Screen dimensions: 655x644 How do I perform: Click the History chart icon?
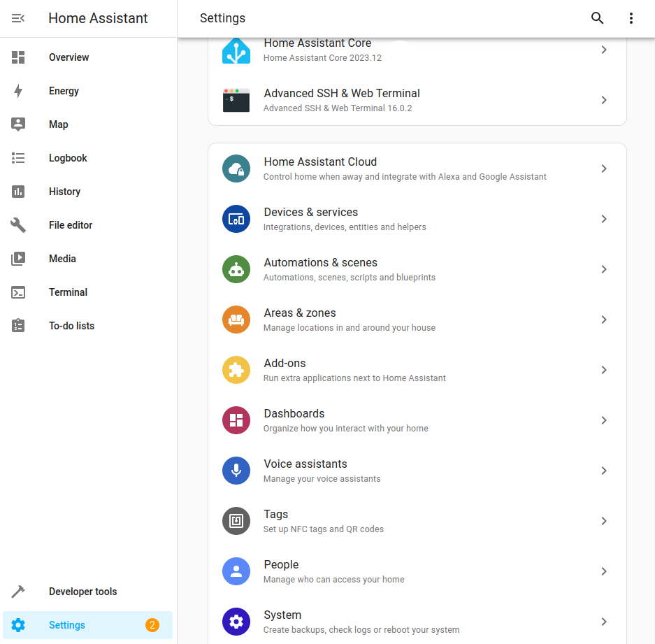click(18, 192)
